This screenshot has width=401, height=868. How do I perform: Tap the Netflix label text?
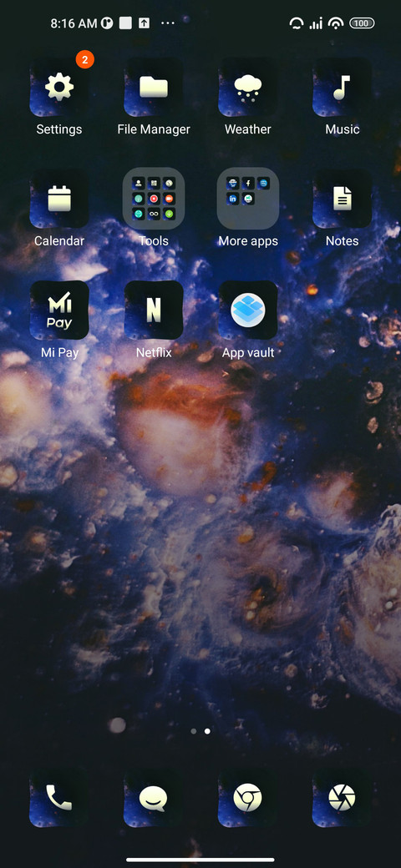point(154,352)
